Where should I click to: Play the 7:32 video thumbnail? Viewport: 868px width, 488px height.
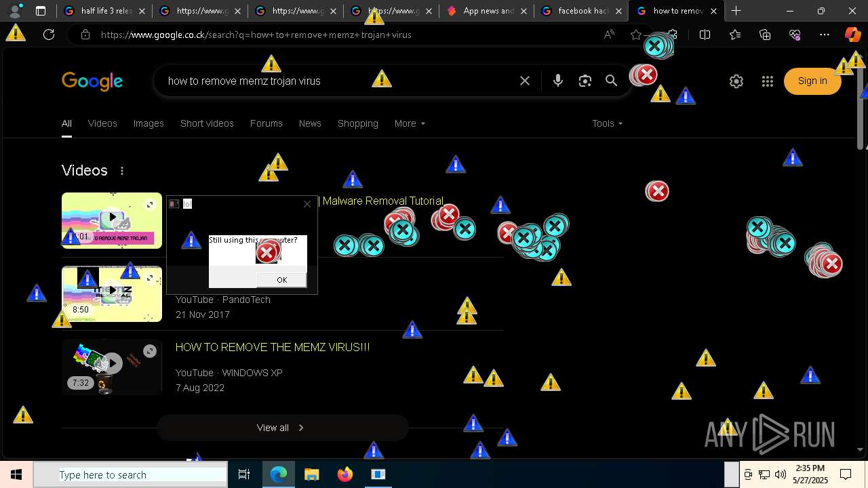(112, 367)
